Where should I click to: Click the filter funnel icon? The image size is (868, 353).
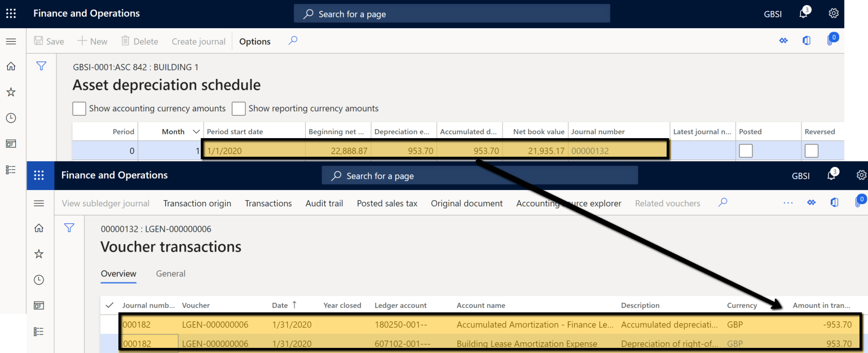[41, 65]
